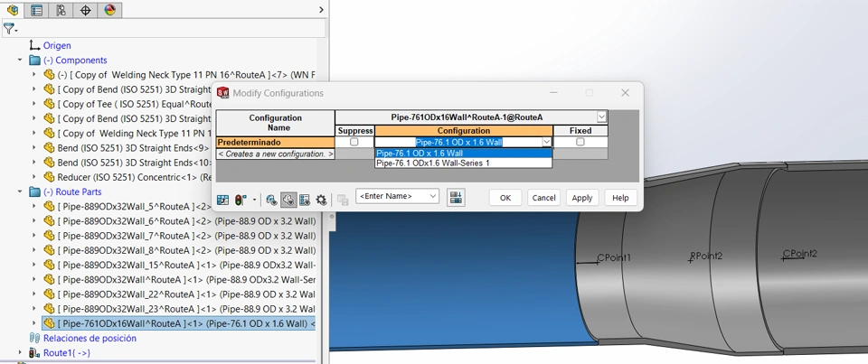Expand Bend (ISO 5251) 3D Straight Ends<10>

coord(34,163)
